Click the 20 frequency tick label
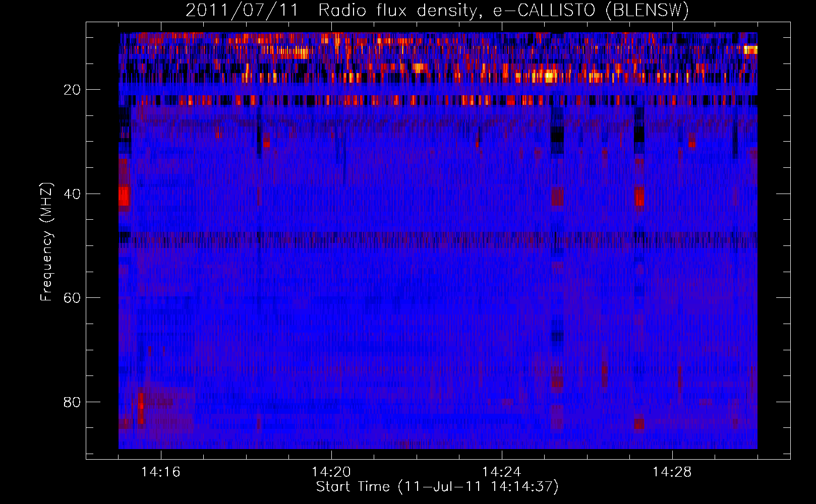Image resolution: width=816 pixels, height=504 pixels. [72, 90]
